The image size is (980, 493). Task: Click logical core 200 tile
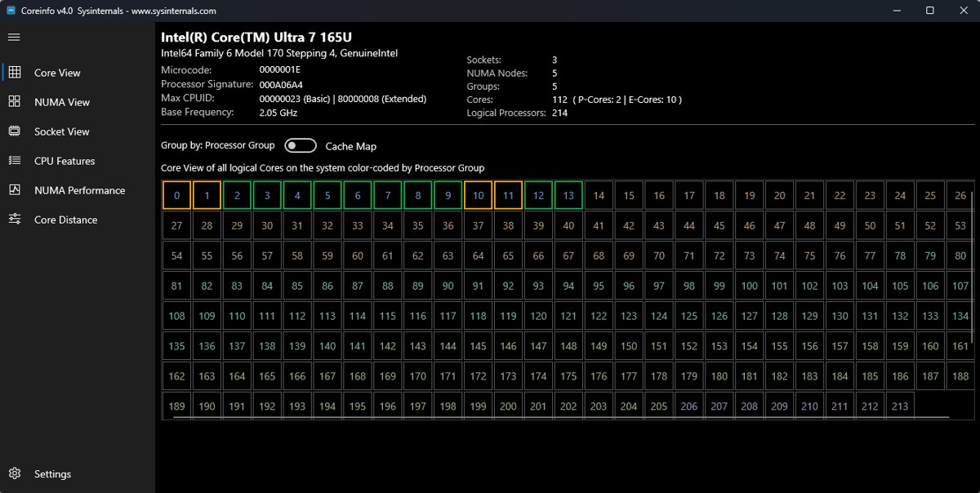pos(509,406)
